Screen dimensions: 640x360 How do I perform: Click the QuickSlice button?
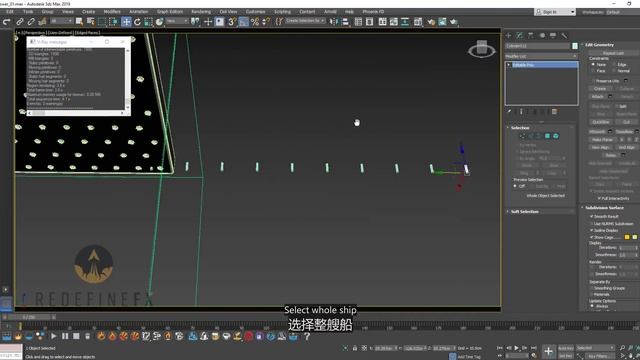(601, 122)
